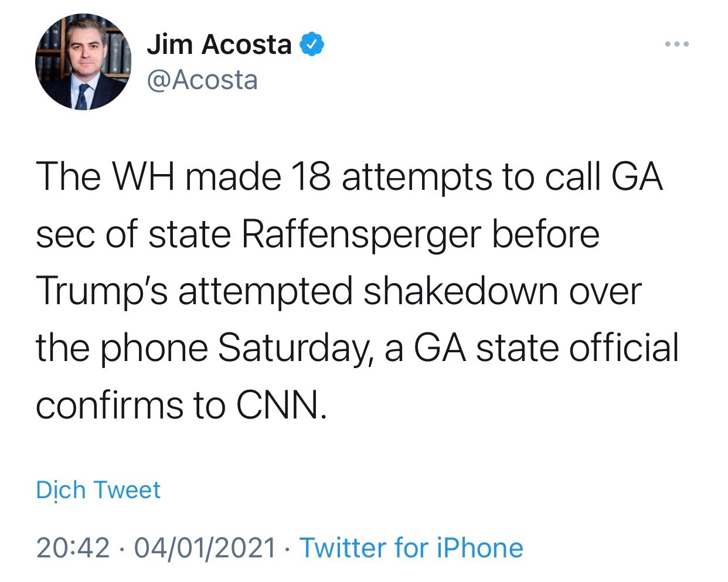Click the word "Raffensperger" in the tweet
The height and width of the screenshot is (582, 728).
pyautogui.click(x=361, y=234)
